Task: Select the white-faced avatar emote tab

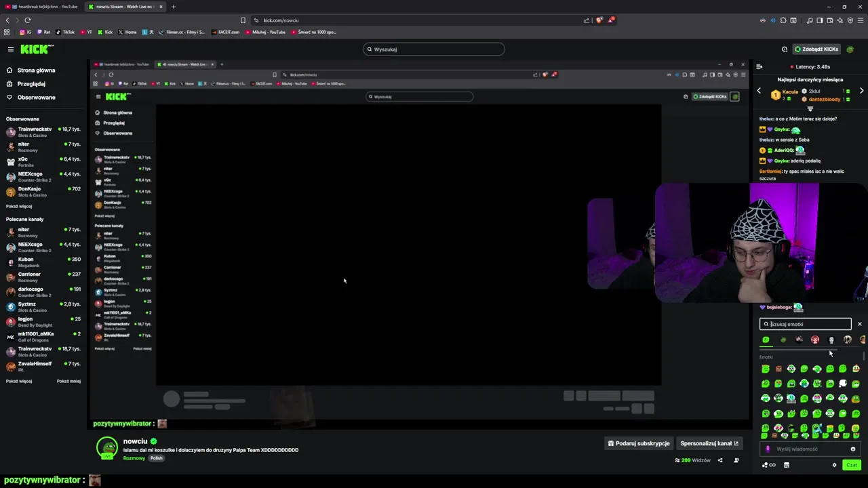Action: pyautogui.click(x=831, y=340)
